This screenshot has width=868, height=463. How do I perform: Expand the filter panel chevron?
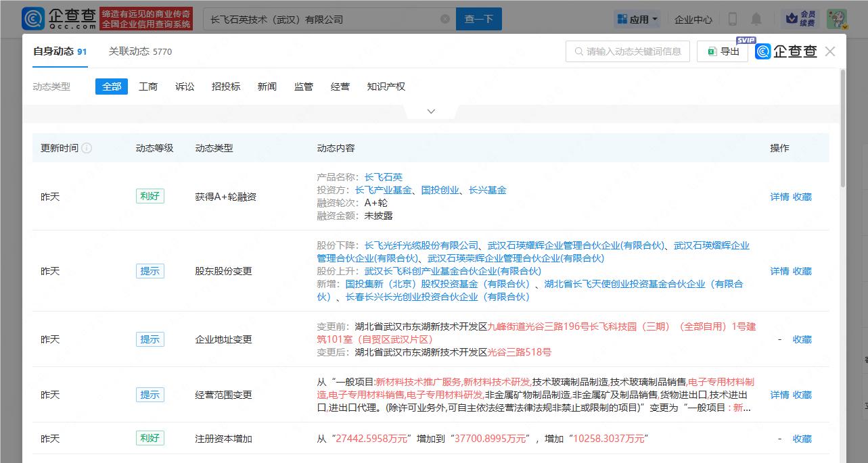pos(431,112)
